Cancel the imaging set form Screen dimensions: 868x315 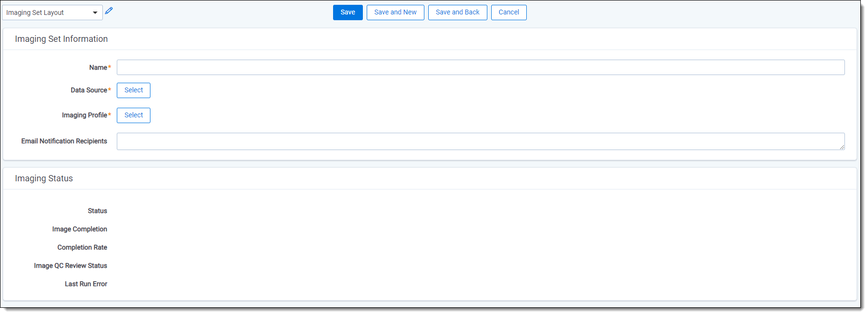pyautogui.click(x=508, y=13)
